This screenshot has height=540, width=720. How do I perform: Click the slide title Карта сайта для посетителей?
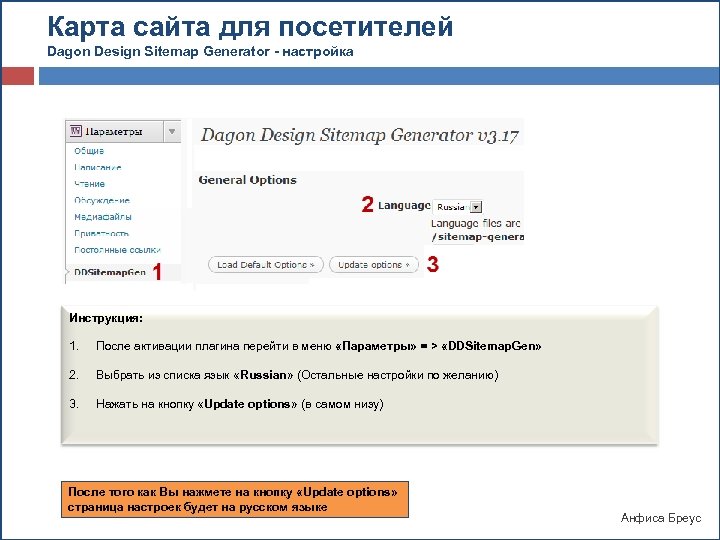[250, 26]
